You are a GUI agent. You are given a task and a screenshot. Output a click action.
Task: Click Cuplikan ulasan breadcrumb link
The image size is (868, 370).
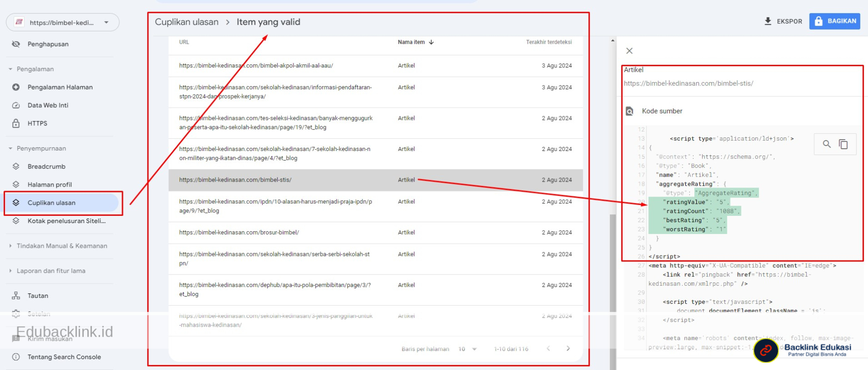[186, 22]
